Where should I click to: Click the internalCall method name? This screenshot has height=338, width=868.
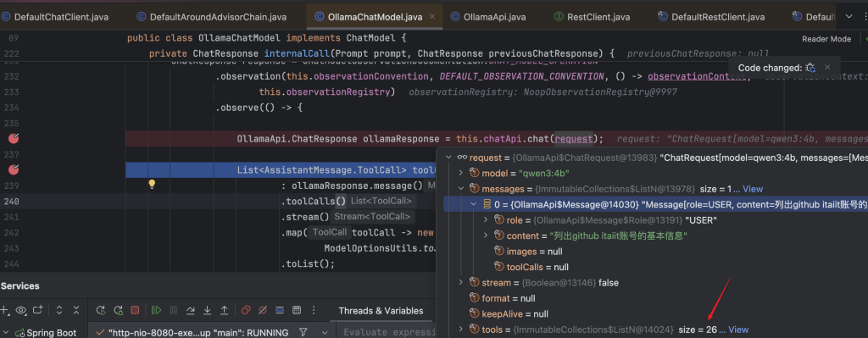(297, 53)
